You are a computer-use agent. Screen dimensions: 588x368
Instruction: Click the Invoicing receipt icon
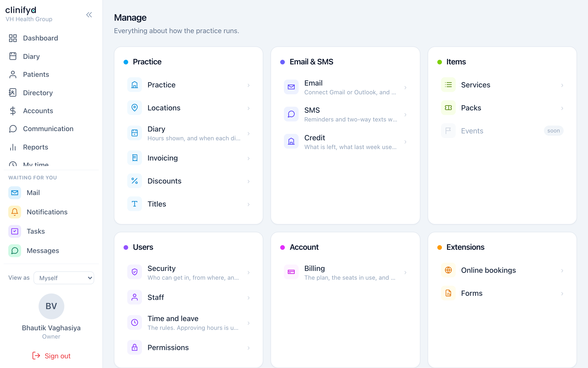point(135,158)
